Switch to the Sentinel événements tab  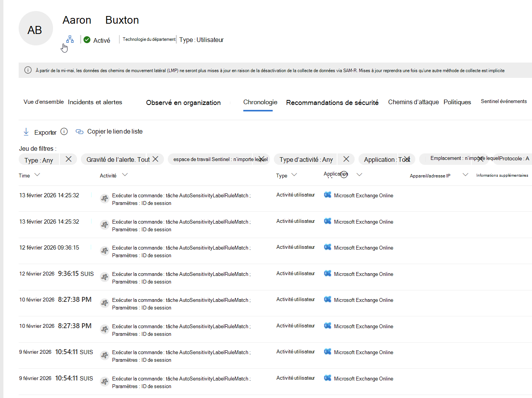click(x=504, y=102)
